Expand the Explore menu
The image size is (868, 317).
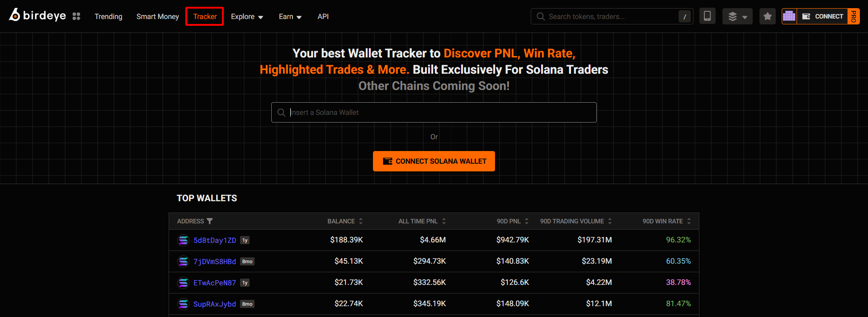point(247,16)
